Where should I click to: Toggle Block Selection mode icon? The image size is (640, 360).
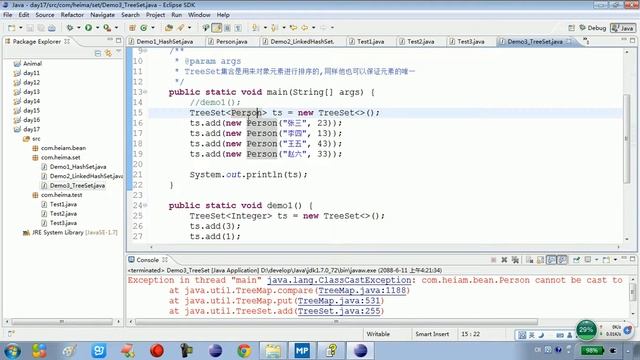pyautogui.click(x=227, y=28)
